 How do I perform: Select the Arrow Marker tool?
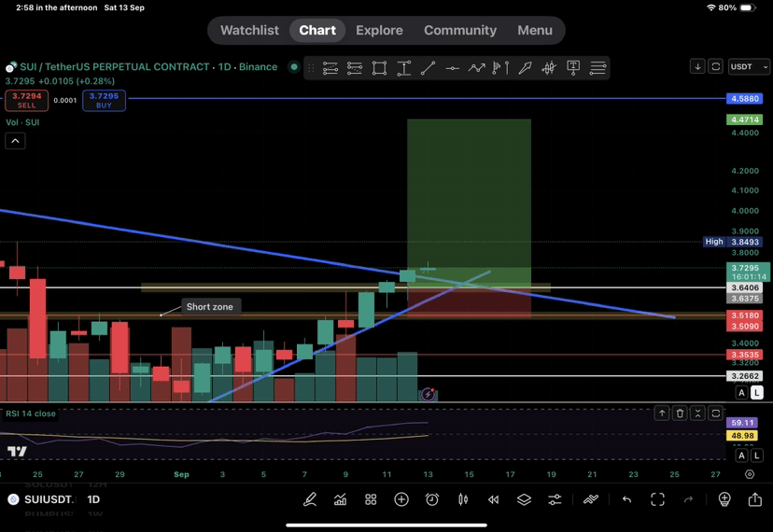click(x=525, y=68)
